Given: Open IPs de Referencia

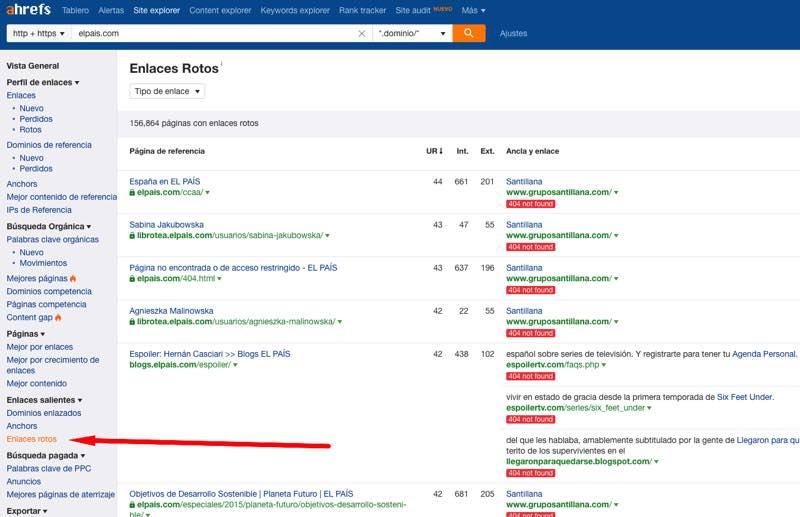Looking at the screenshot, I should pyautogui.click(x=39, y=210).
